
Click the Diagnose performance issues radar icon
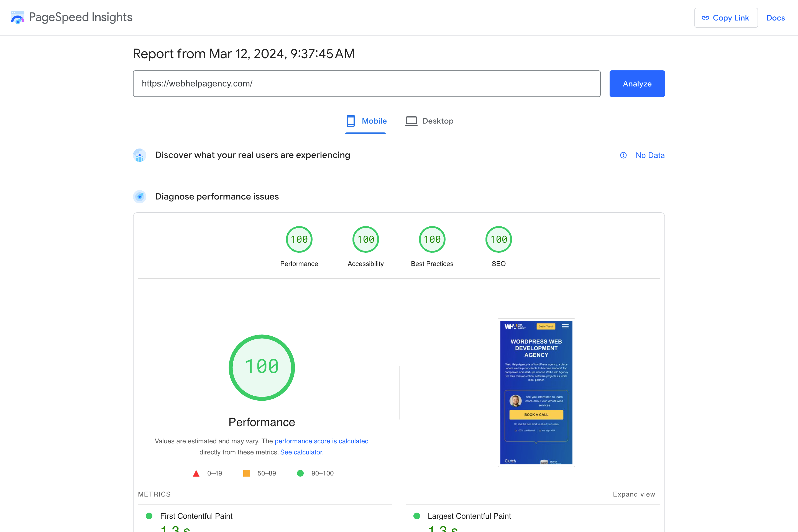pos(139,196)
